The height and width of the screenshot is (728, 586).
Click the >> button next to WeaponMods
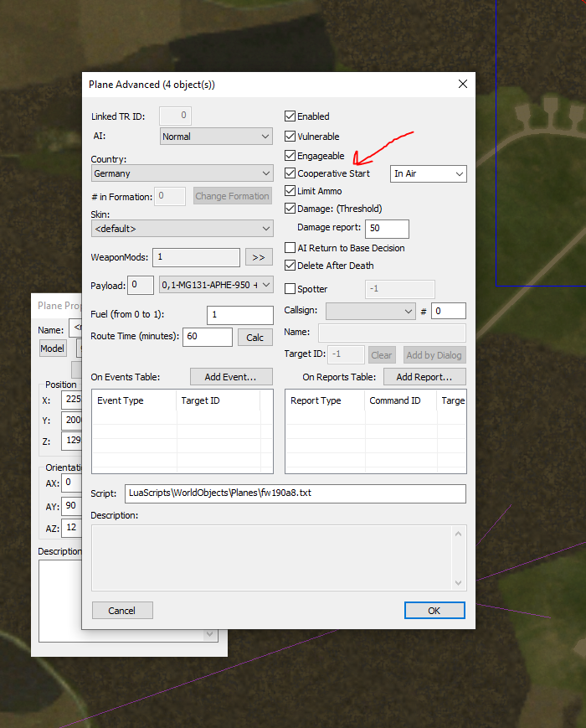click(259, 257)
